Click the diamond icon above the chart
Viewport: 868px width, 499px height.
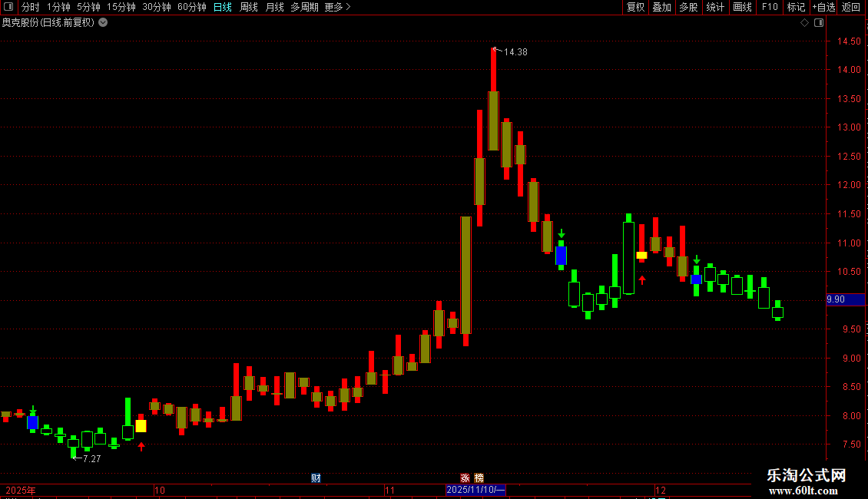tap(804, 23)
